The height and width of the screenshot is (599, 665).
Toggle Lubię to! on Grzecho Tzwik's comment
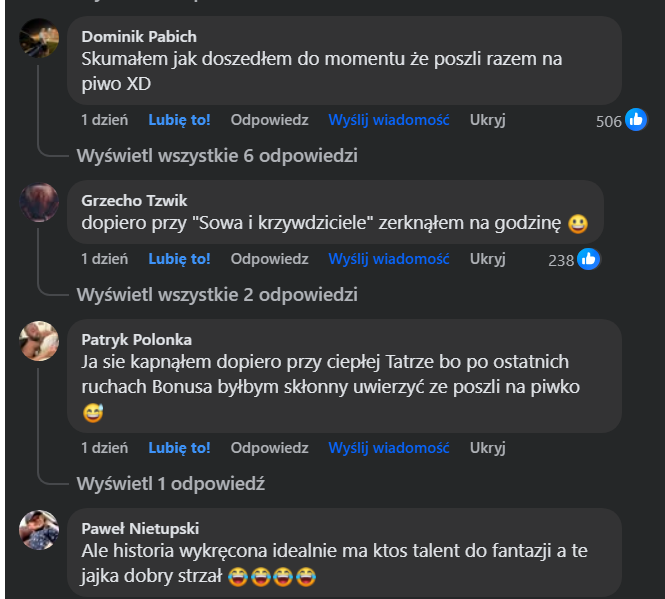[179, 259]
